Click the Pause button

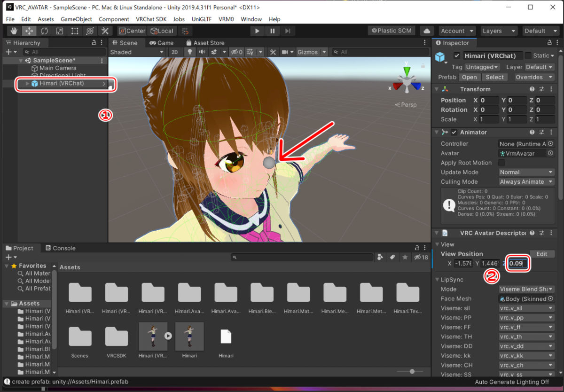tap(272, 31)
